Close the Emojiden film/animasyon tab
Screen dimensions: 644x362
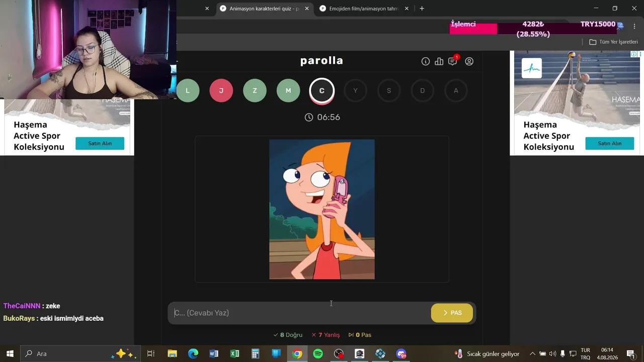tap(407, 9)
